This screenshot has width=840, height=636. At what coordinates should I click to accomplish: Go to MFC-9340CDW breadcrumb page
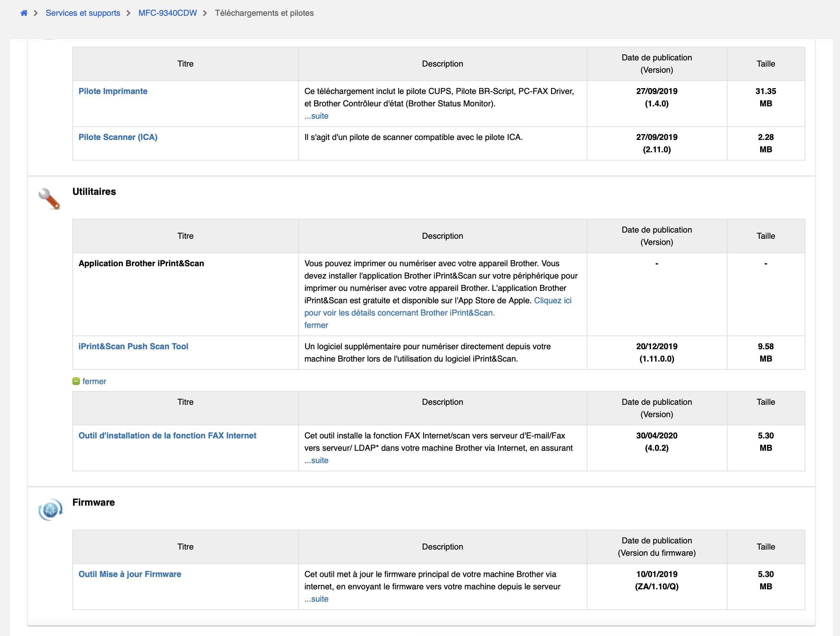(x=167, y=13)
